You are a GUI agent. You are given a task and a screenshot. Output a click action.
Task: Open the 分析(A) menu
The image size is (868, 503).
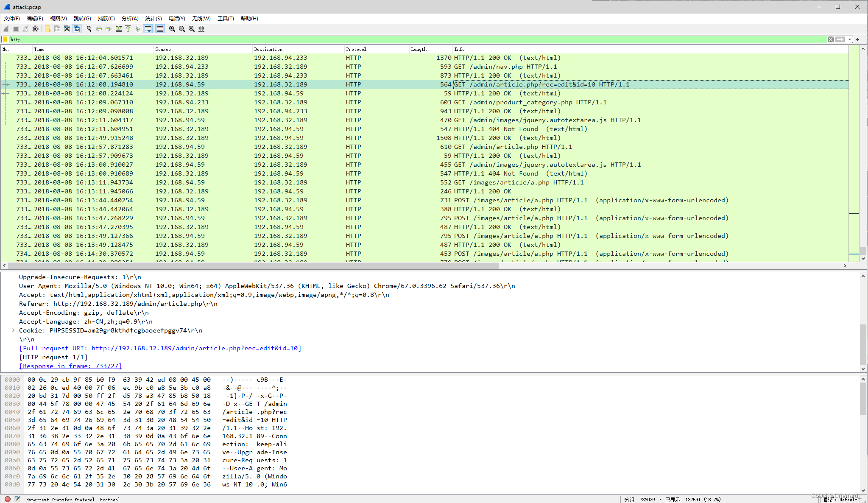pyautogui.click(x=130, y=19)
